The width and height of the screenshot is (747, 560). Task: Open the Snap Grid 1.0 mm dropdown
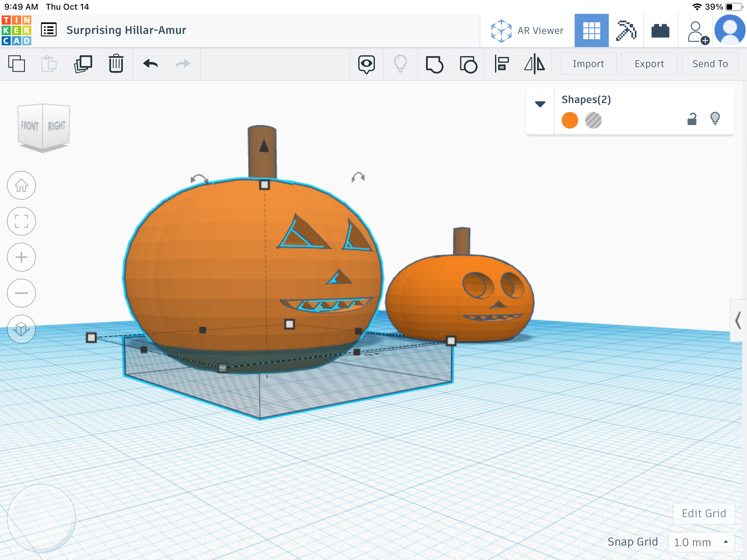(x=701, y=542)
